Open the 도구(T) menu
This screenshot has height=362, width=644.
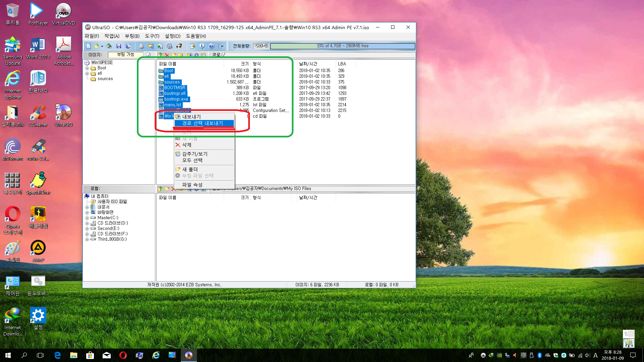click(152, 36)
